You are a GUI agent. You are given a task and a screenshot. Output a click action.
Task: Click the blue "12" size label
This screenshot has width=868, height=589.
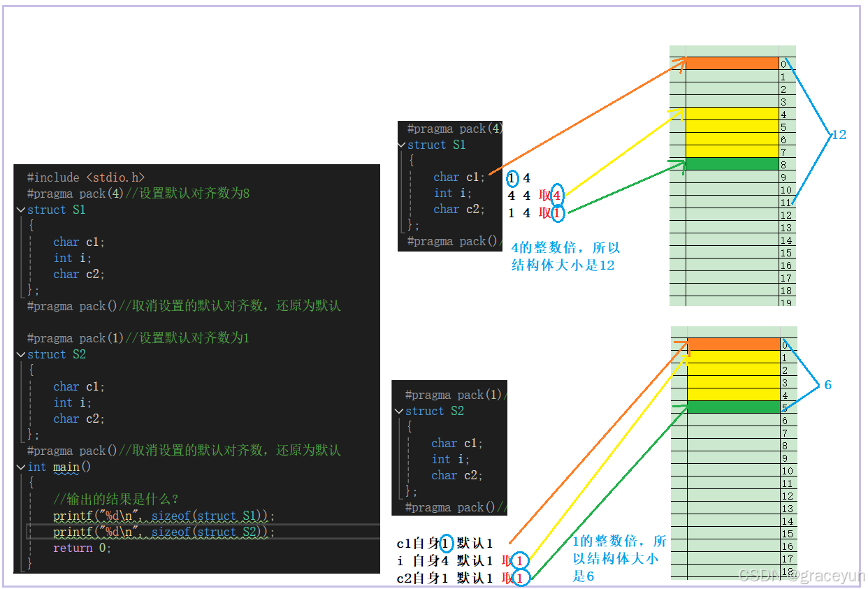[838, 135]
